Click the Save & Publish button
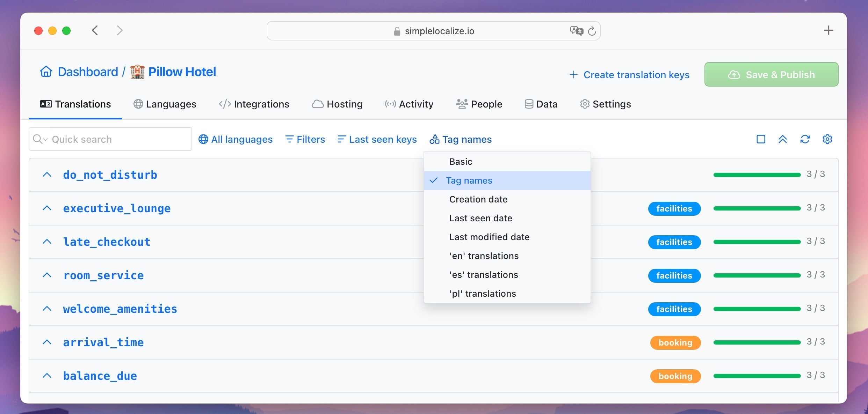This screenshot has height=414, width=868. pos(771,74)
